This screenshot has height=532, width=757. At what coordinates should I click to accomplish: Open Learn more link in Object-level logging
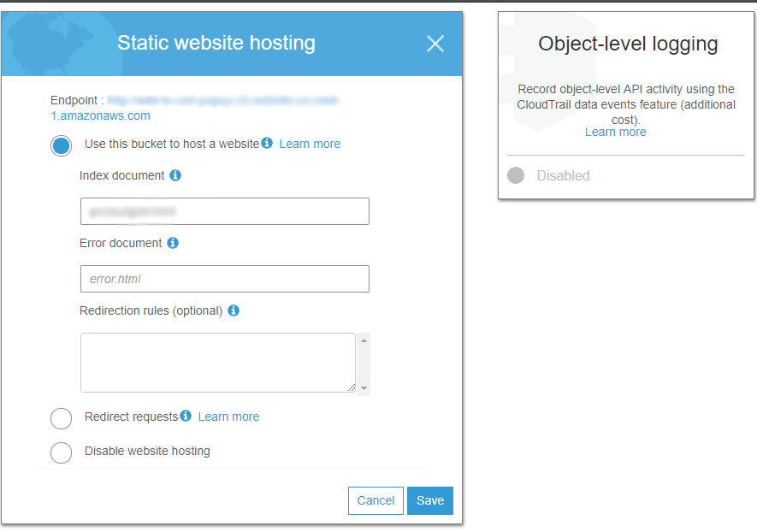click(x=616, y=132)
